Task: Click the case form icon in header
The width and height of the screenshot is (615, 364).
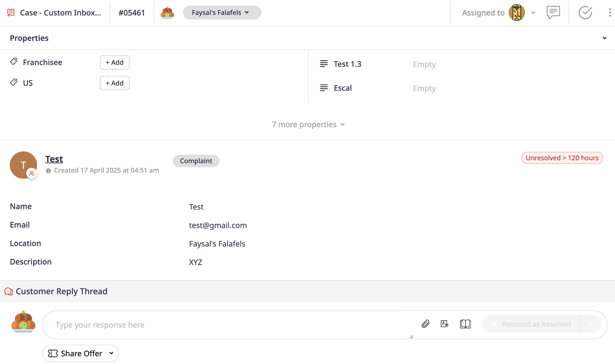Action: pyautogui.click(x=11, y=12)
